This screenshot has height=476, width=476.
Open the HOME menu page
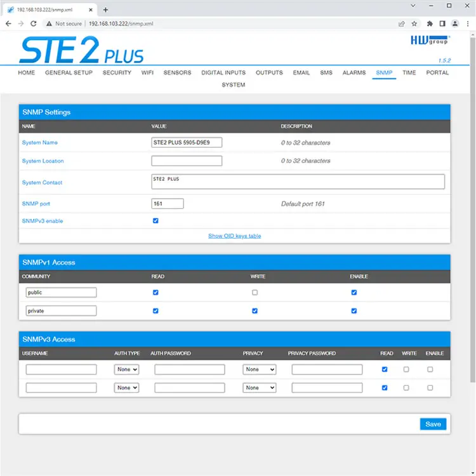coord(27,72)
